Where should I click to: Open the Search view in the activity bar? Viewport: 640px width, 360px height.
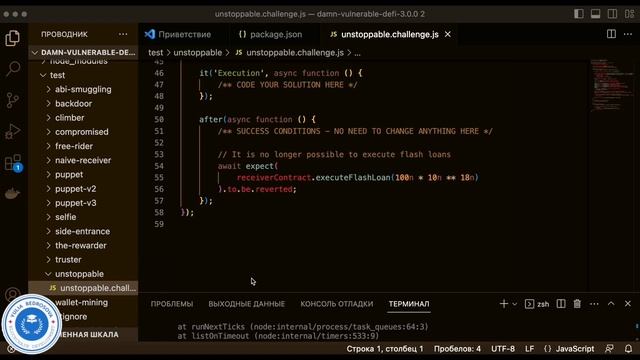click(13, 69)
